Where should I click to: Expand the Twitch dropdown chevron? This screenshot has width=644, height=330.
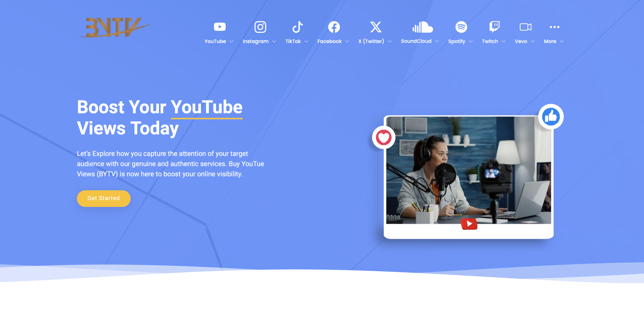[x=504, y=41]
